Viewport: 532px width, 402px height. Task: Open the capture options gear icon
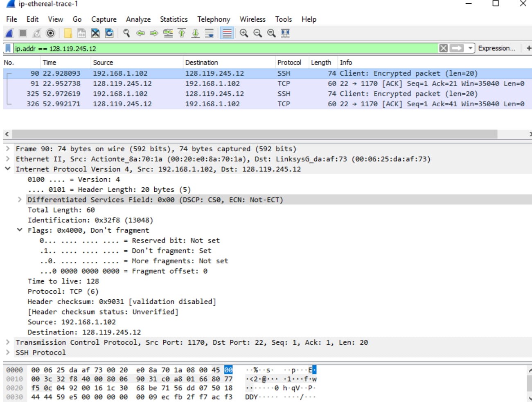50,33
